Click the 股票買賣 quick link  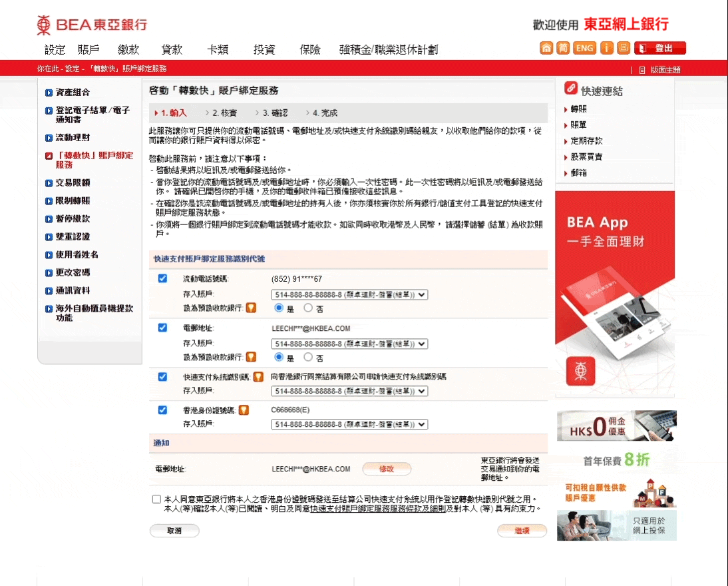586,156
